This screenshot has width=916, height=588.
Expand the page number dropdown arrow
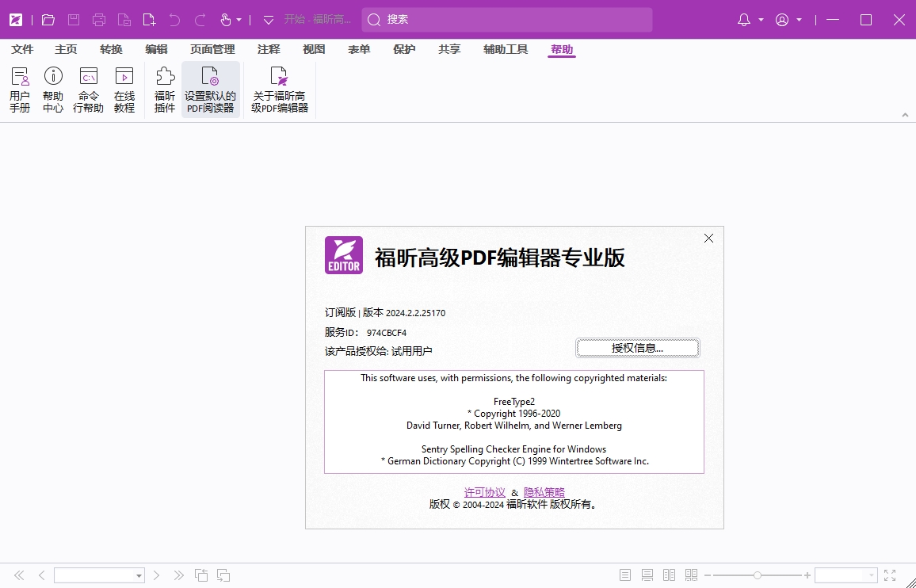tap(139, 576)
